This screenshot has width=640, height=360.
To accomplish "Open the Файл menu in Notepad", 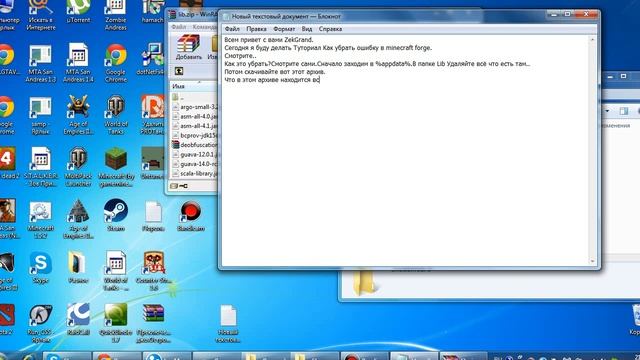I will 232,29.
